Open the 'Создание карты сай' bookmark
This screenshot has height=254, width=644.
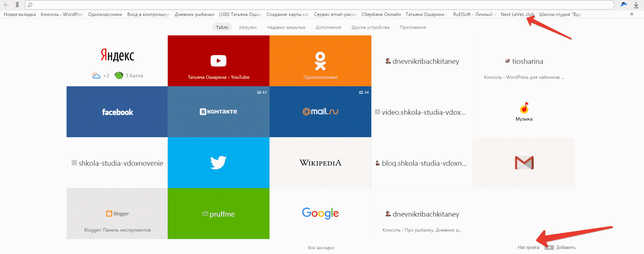click(x=287, y=14)
